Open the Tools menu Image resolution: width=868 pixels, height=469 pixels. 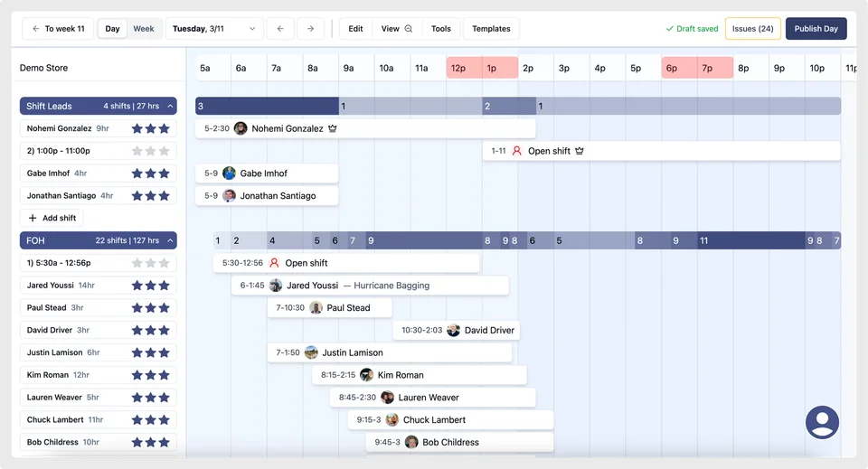click(440, 29)
